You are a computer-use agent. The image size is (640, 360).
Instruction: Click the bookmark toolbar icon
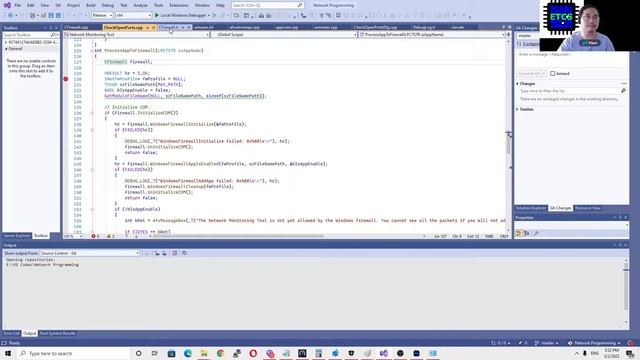click(338, 15)
